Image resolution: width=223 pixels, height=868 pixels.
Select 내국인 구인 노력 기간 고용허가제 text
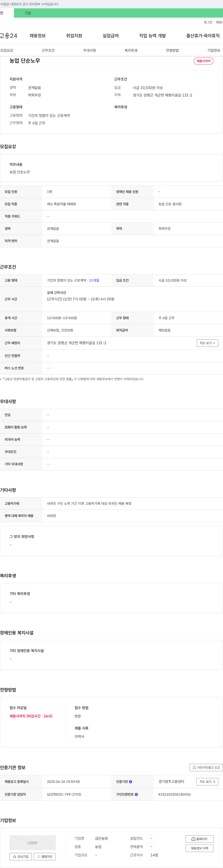[x=89, y=504]
